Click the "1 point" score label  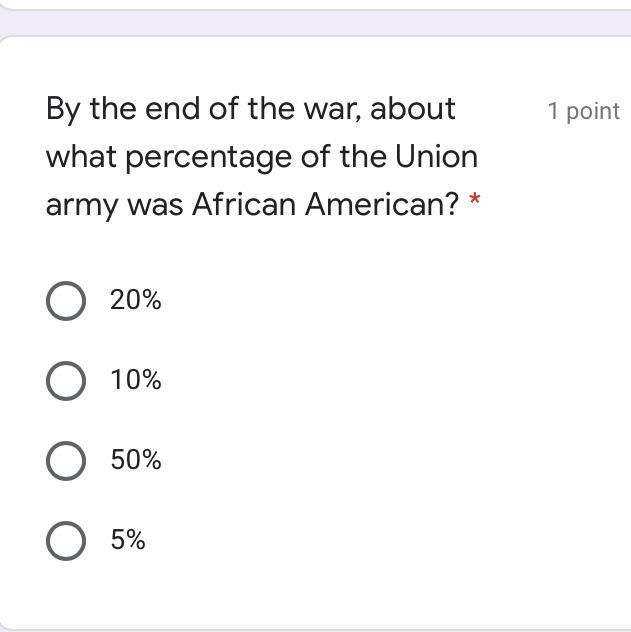583,111
